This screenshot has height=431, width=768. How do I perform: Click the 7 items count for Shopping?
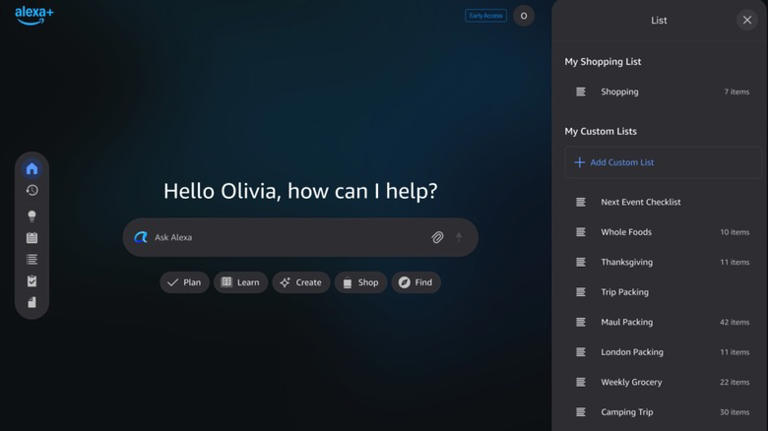pos(737,92)
